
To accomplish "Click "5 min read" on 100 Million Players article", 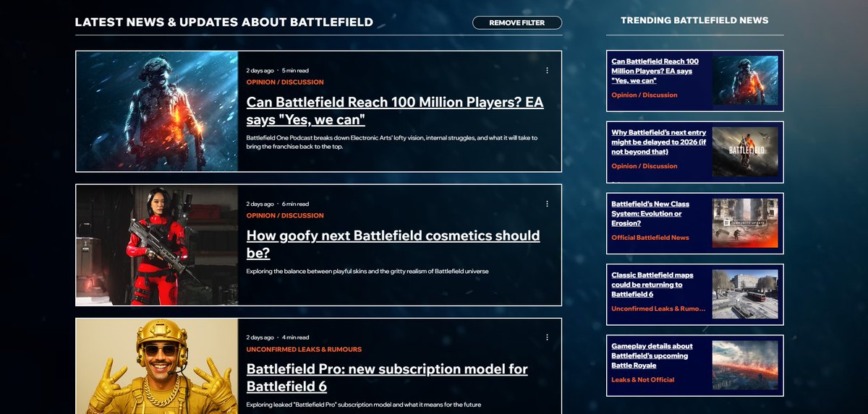I will [295, 71].
